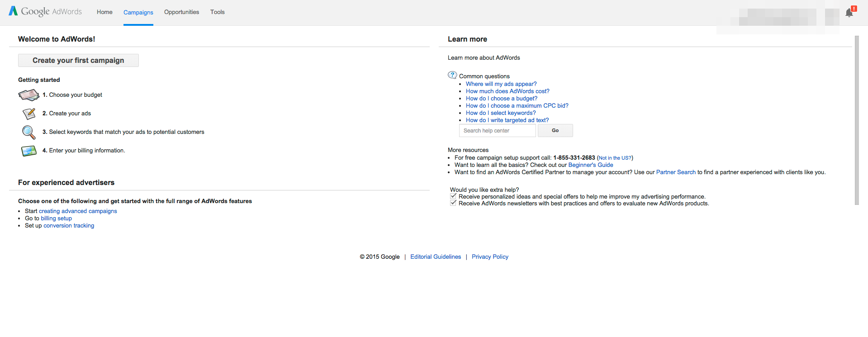The height and width of the screenshot is (337, 868).
Task: Go to billing setup link
Action: (57, 218)
